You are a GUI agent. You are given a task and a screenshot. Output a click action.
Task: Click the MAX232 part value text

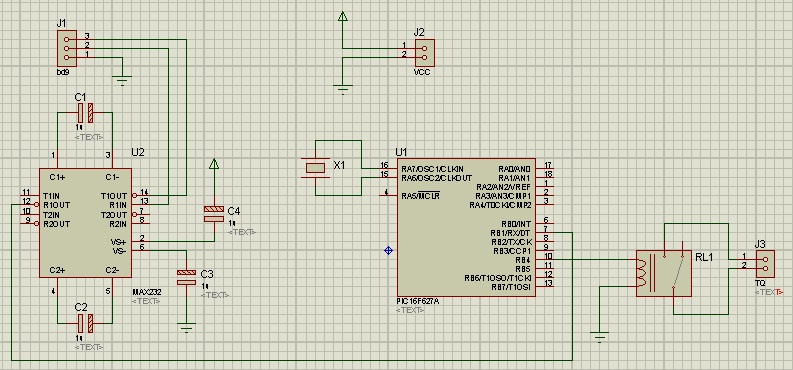146,292
